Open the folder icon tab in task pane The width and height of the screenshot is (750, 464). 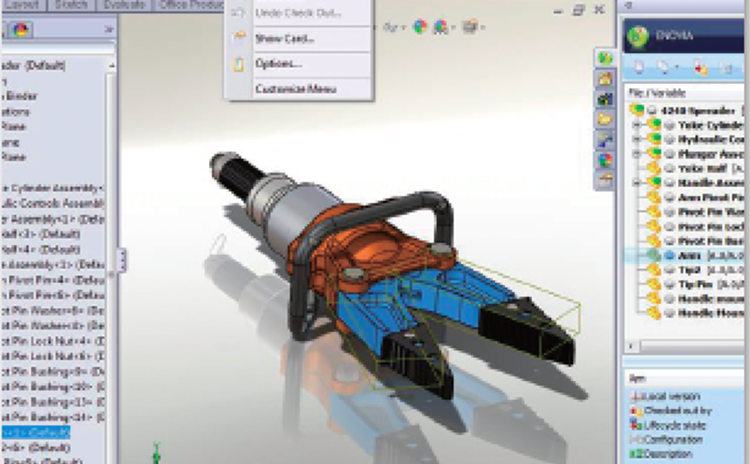pyautogui.click(x=604, y=120)
